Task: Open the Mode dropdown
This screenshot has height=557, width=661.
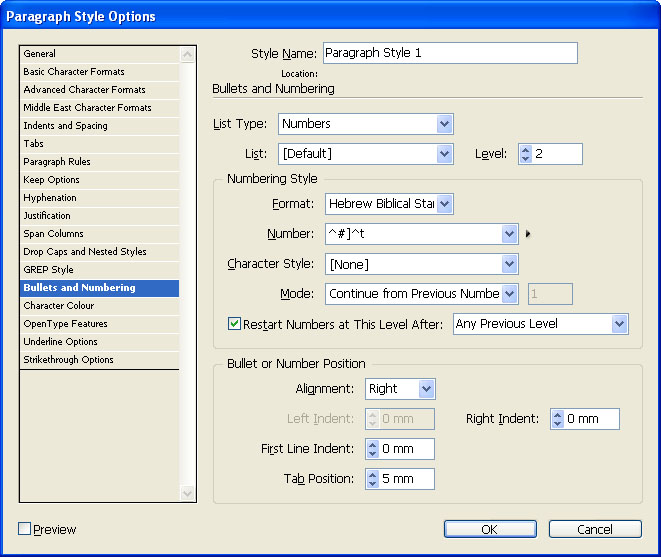Action: [509, 294]
